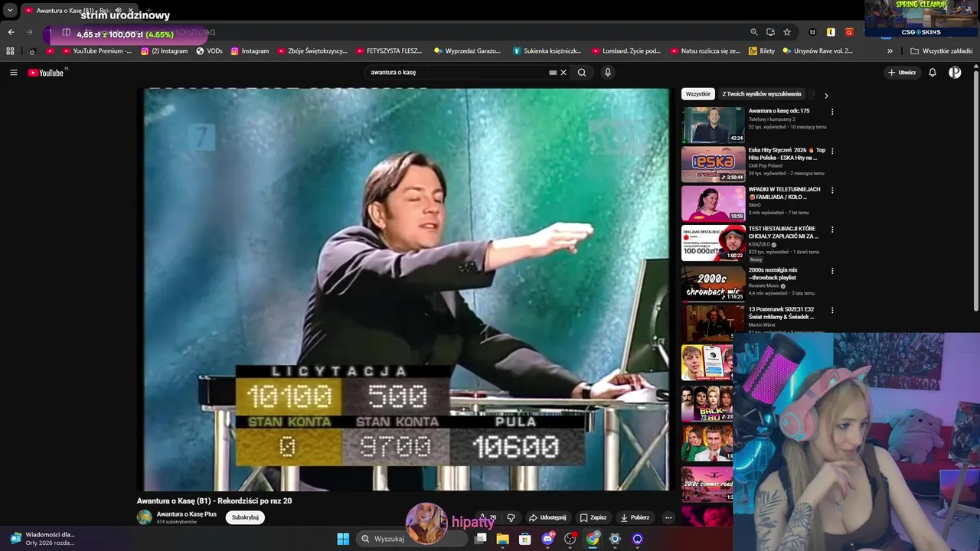This screenshot has height=551, width=980.
Task: Open the FETYSZYSTA FLESZ bookmark
Action: tap(389, 51)
